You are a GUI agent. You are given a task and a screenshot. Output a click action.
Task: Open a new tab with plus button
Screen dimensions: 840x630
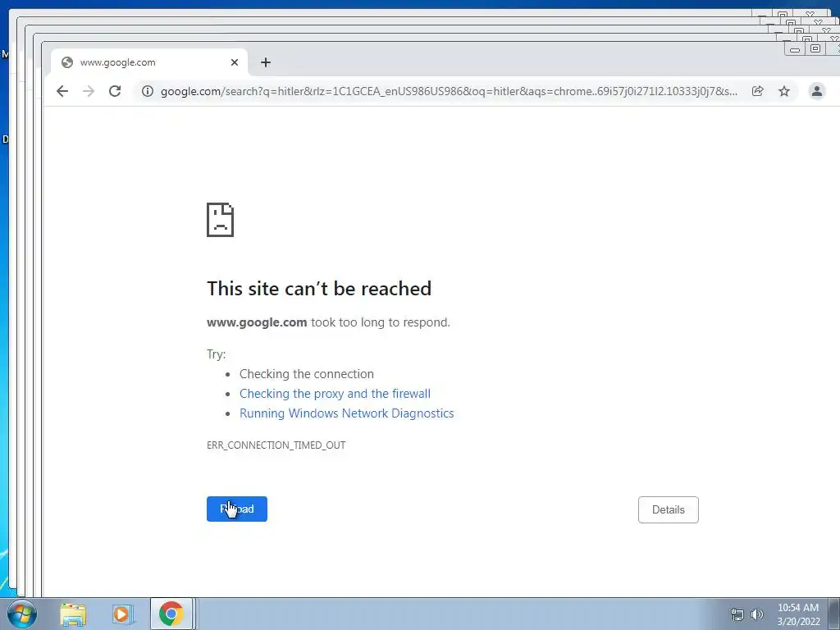point(266,62)
